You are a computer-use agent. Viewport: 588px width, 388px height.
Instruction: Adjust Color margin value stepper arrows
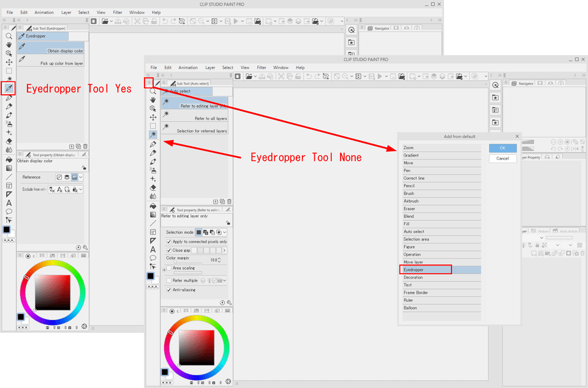(x=219, y=260)
